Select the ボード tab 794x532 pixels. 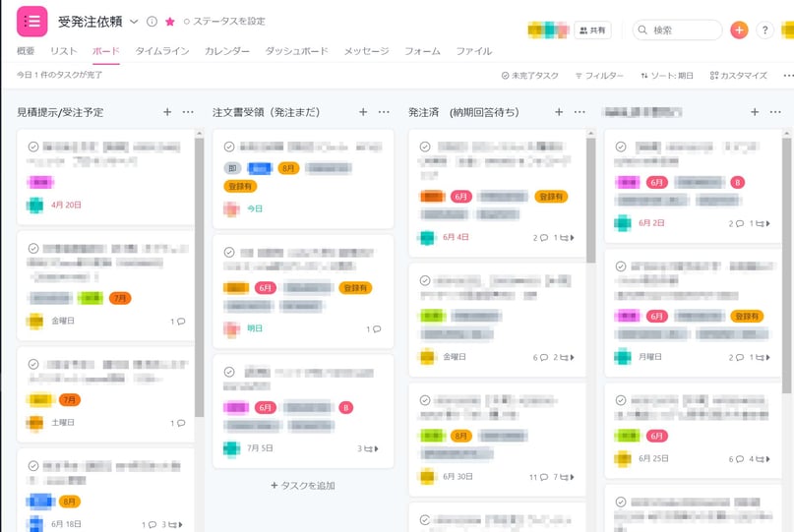[106, 51]
